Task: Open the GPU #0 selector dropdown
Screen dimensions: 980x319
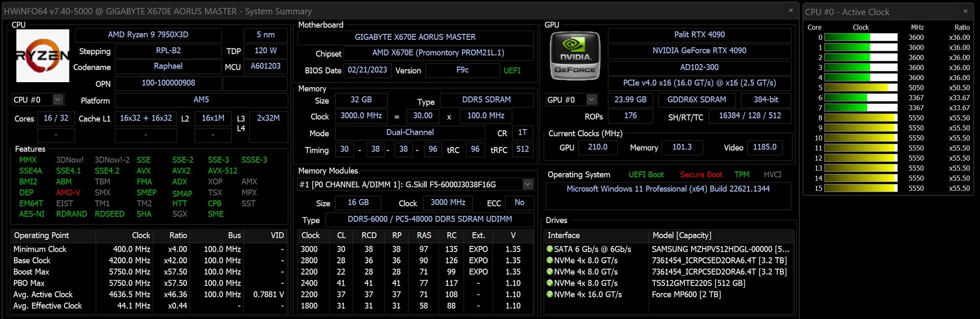Action: pyautogui.click(x=572, y=100)
